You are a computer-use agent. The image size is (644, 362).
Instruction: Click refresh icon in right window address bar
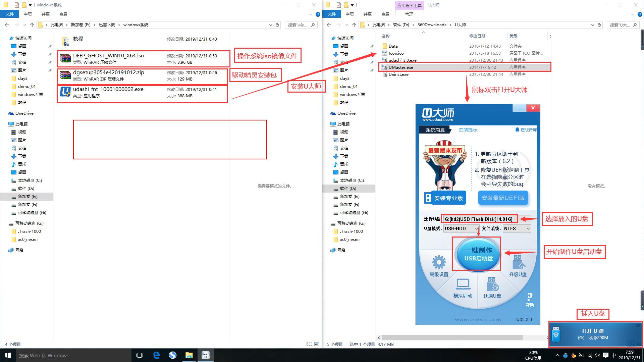(599, 25)
